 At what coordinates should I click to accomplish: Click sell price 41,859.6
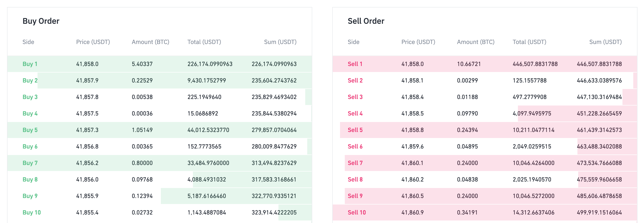point(413,146)
